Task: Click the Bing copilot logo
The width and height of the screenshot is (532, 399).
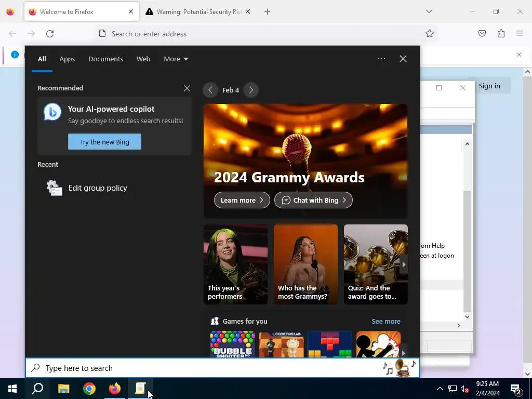Action: pos(52,112)
